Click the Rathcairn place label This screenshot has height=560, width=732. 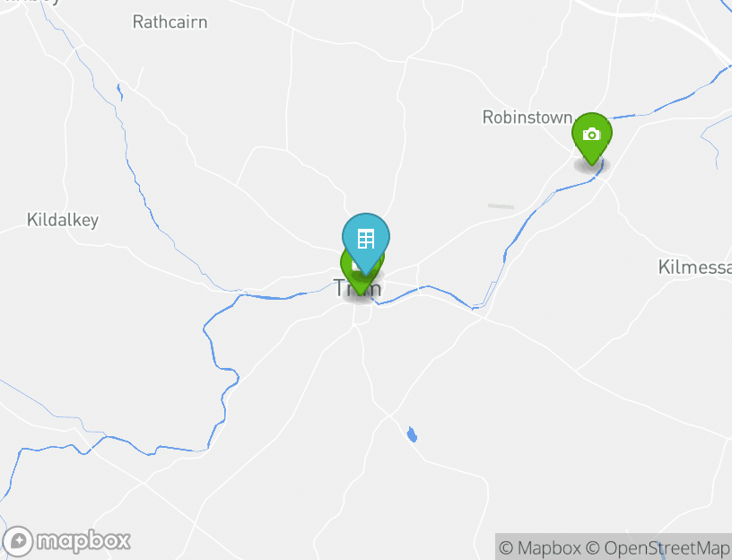click(170, 22)
